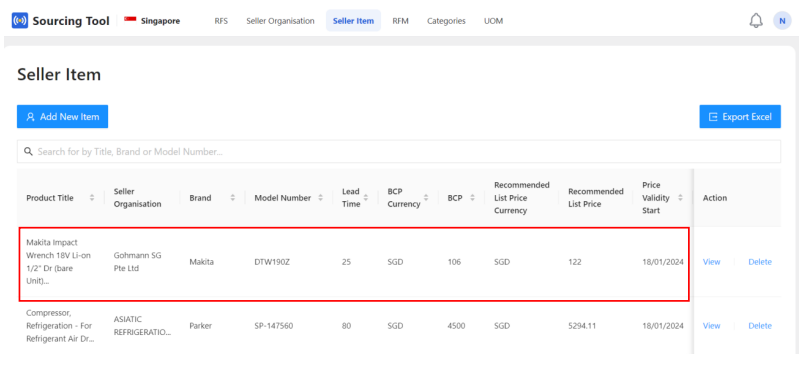Open the notifications bell

point(756,21)
